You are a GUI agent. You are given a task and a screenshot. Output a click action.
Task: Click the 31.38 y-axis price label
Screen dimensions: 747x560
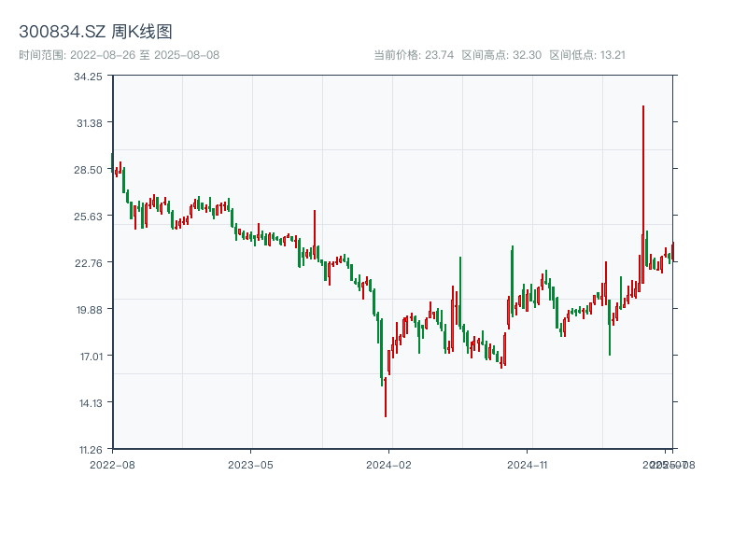(89, 123)
